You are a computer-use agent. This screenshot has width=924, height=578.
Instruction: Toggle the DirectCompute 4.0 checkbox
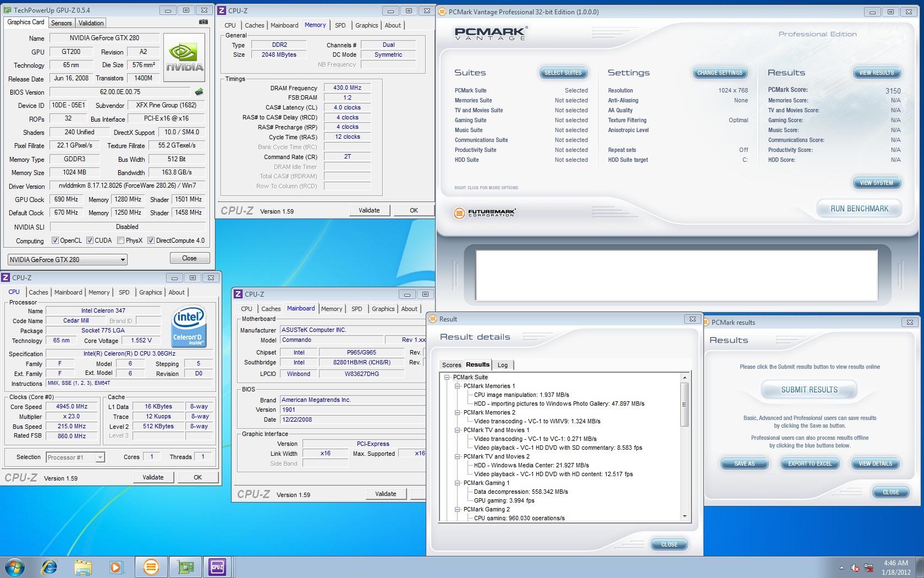(151, 241)
